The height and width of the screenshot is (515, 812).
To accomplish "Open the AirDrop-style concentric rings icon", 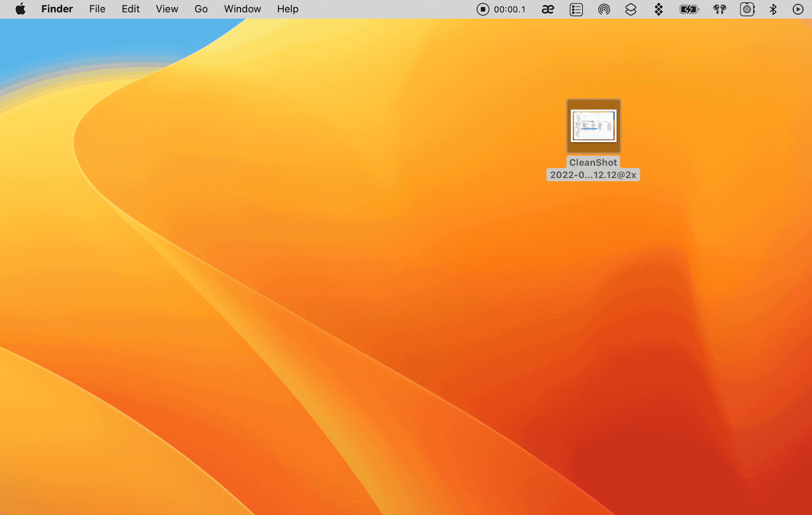I will (604, 9).
